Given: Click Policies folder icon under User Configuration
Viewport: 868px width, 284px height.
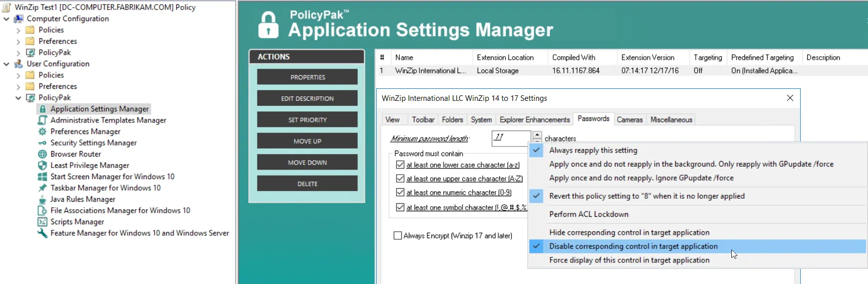Looking at the screenshot, I should pyautogui.click(x=30, y=75).
